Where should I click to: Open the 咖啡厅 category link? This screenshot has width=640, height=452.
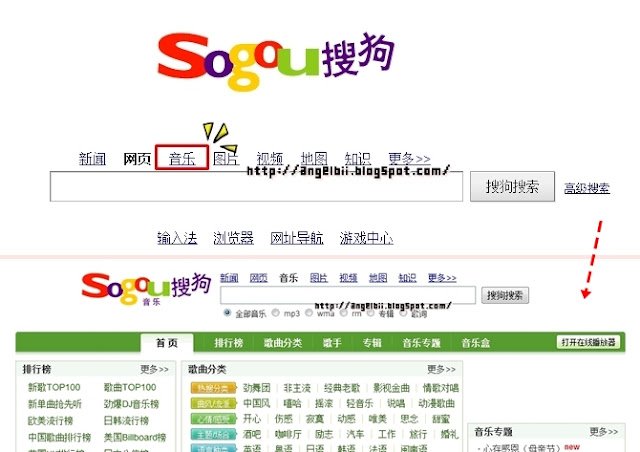pos(288,434)
